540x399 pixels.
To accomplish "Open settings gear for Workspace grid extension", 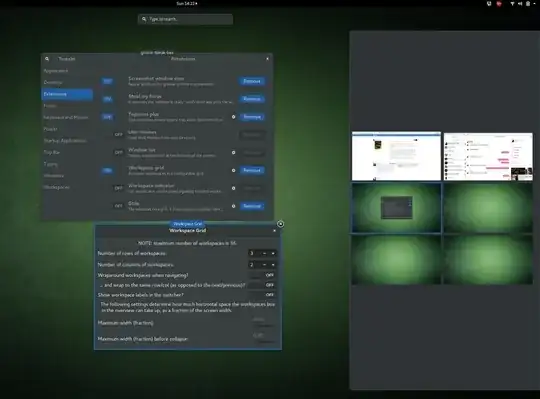I will point(233,170).
